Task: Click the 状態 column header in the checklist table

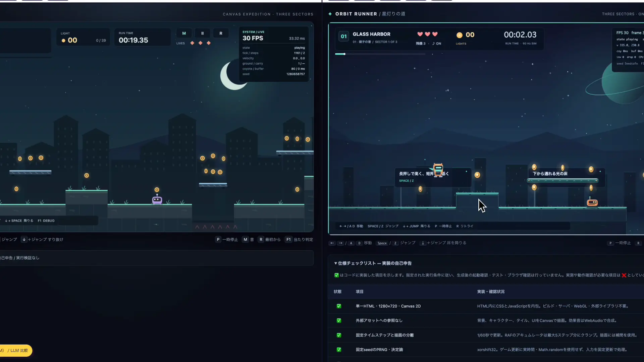Action: 337,292
